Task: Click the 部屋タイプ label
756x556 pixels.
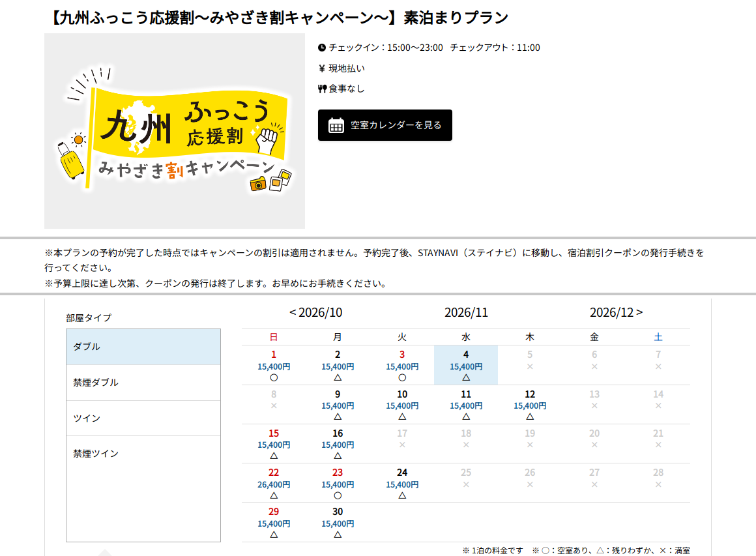Action: coord(89,318)
